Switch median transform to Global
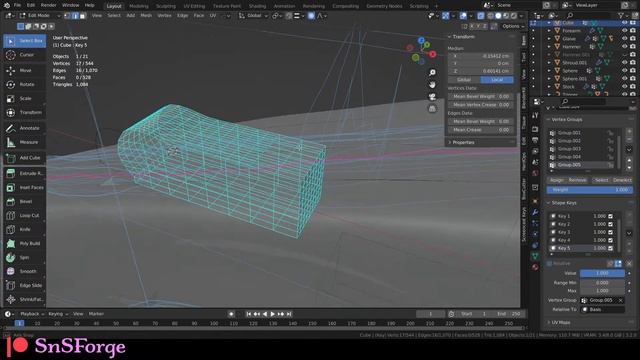640x360 pixels. (x=464, y=80)
